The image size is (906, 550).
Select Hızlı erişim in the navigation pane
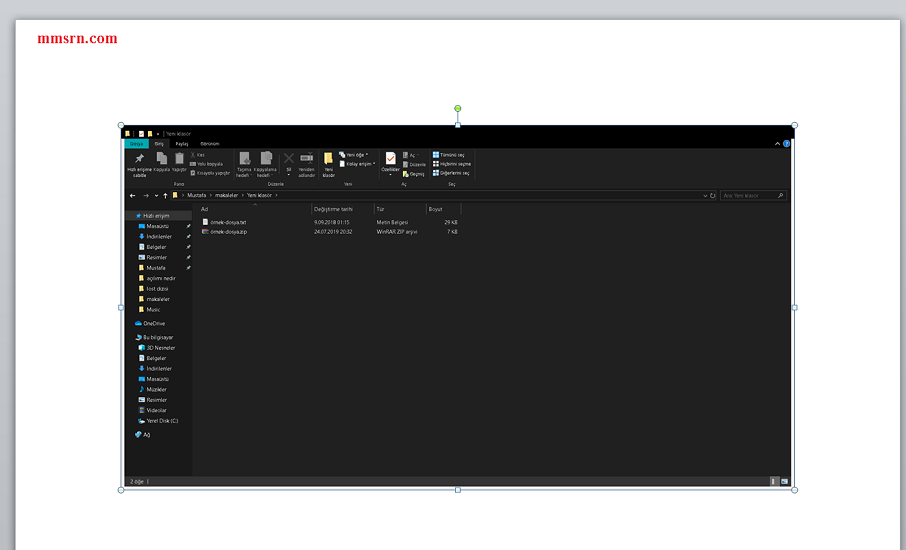tap(159, 215)
